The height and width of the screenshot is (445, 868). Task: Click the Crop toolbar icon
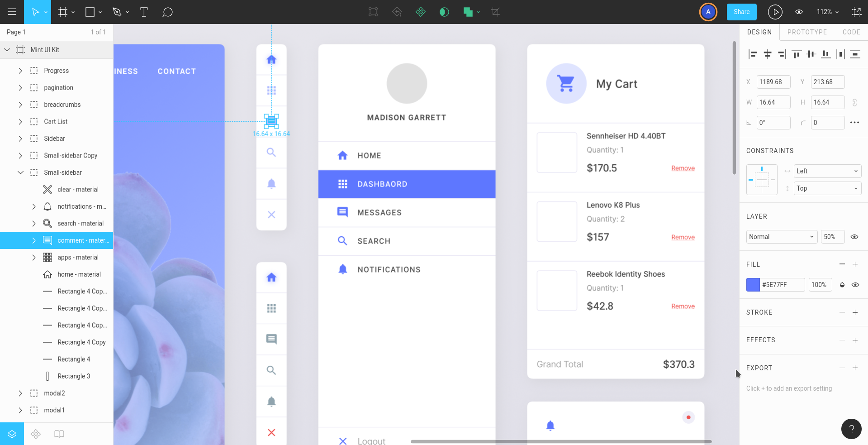pos(495,12)
